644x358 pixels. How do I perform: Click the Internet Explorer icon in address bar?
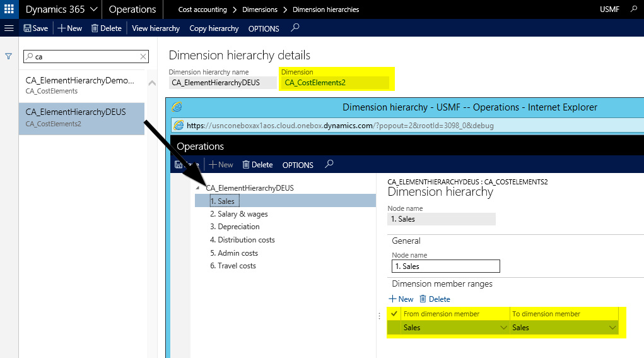tap(179, 126)
